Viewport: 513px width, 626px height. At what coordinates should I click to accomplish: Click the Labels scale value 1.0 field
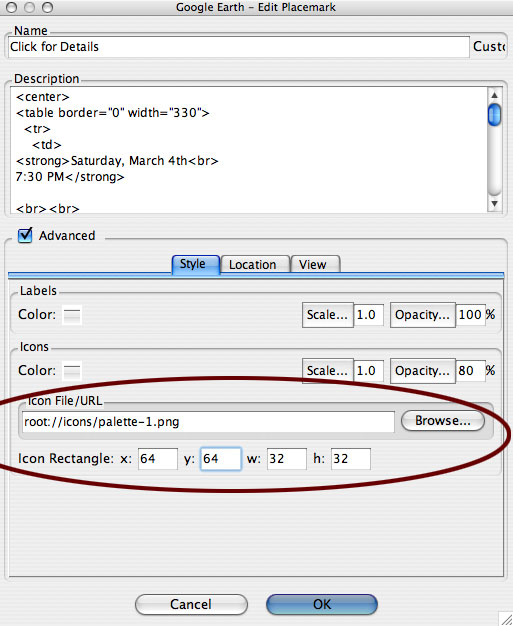(x=369, y=315)
